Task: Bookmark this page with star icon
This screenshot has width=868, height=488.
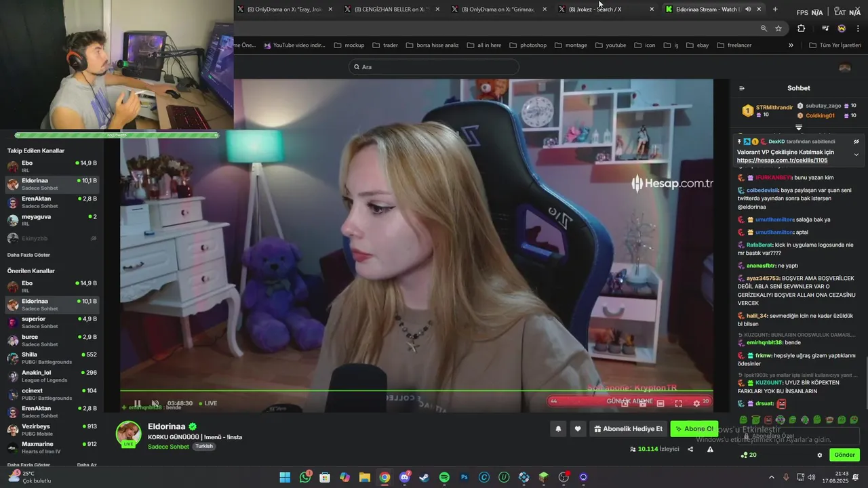Action: (x=778, y=28)
